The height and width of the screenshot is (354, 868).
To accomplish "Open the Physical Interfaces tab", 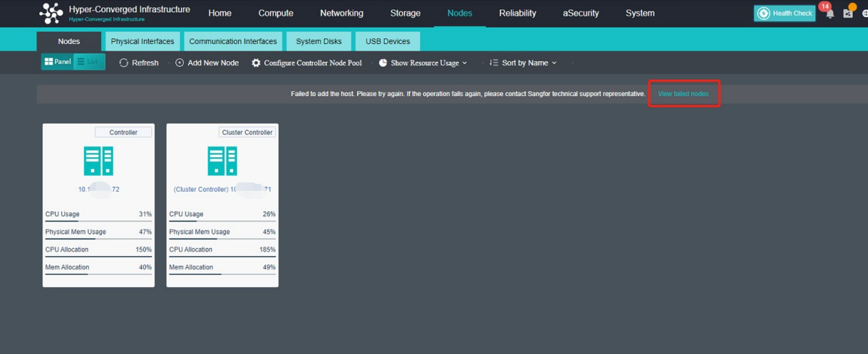I will (142, 41).
